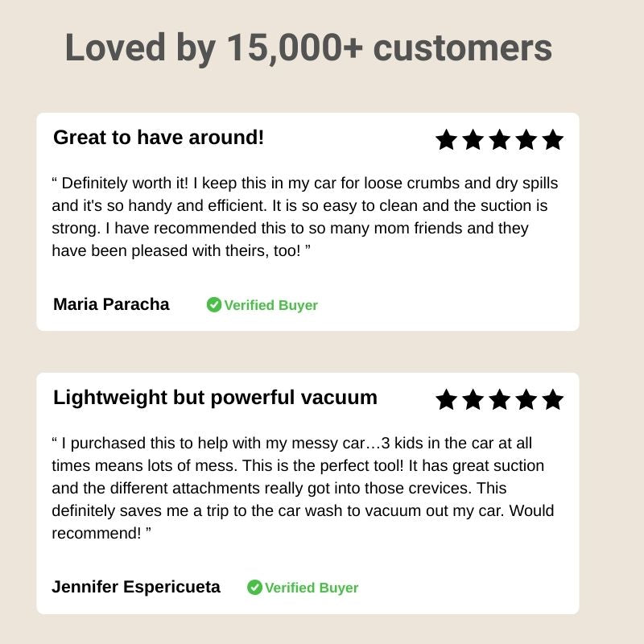Image resolution: width=644 pixels, height=644 pixels.
Task: Click the first star of 'Lightweight but powerful vacuum' rating
Action: [446, 399]
